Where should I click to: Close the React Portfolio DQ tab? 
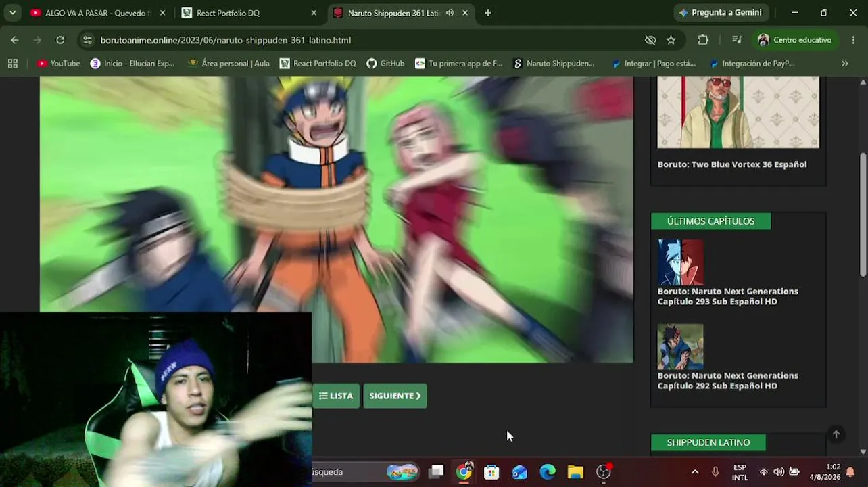coord(314,13)
